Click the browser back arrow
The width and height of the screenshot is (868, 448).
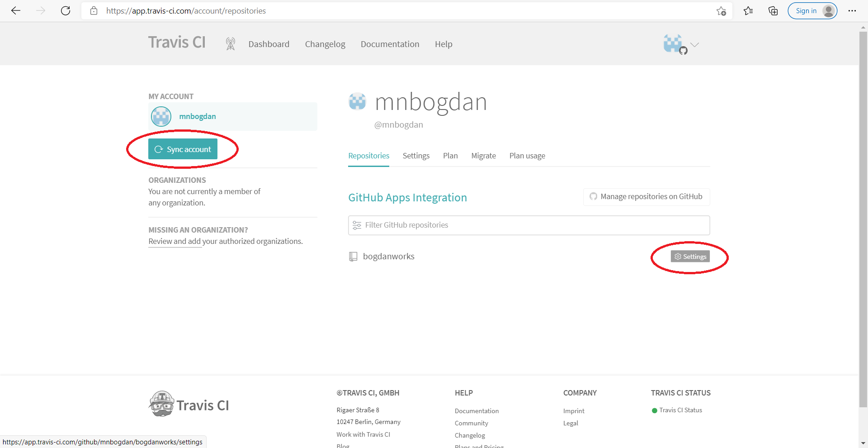click(16, 10)
